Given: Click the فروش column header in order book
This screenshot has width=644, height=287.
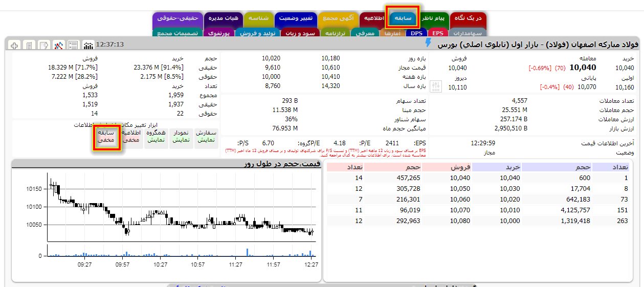Looking at the screenshot, I should click(447, 167).
